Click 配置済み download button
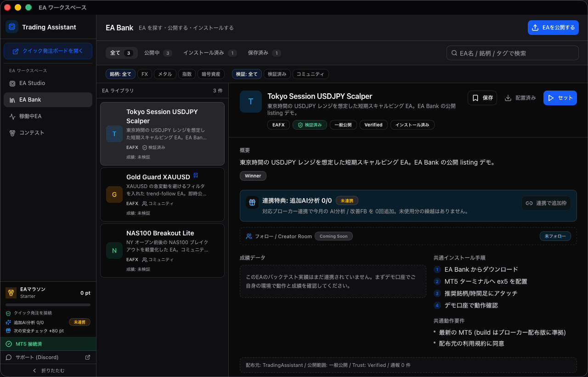 click(520, 98)
